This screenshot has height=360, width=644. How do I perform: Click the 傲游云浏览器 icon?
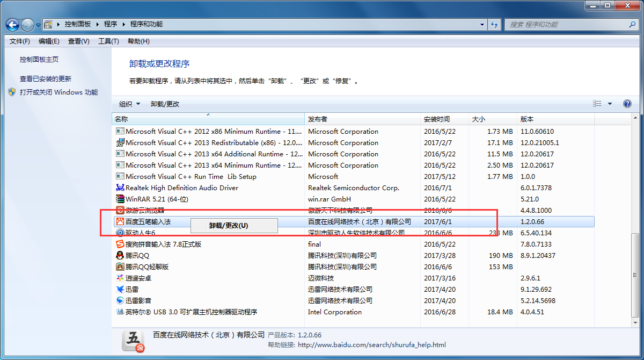tap(120, 211)
